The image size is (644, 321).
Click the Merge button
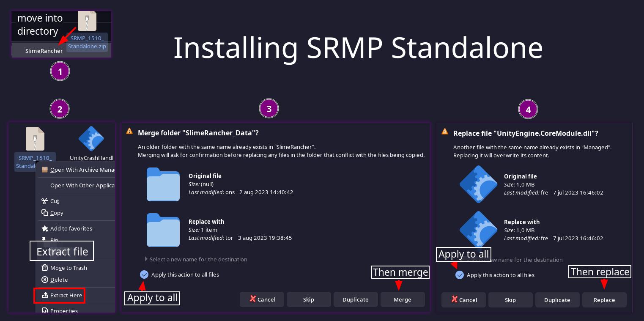tap(403, 299)
